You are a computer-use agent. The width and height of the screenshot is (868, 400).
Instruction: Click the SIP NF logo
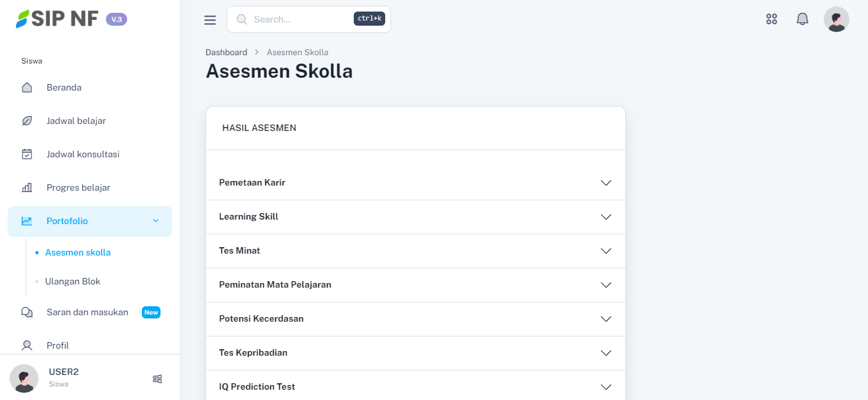[58, 19]
